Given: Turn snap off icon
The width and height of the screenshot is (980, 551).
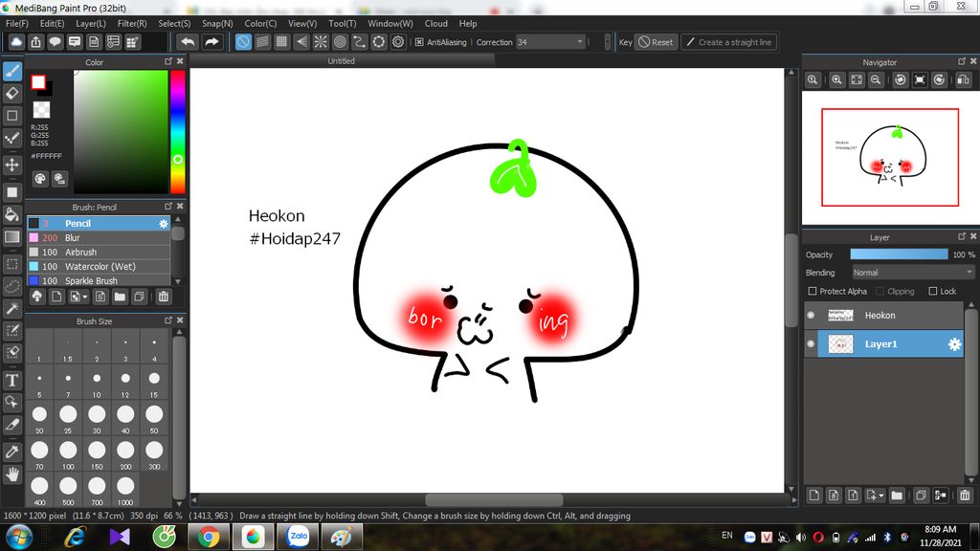Looking at the screenshot, I should (x=243, y=42).
